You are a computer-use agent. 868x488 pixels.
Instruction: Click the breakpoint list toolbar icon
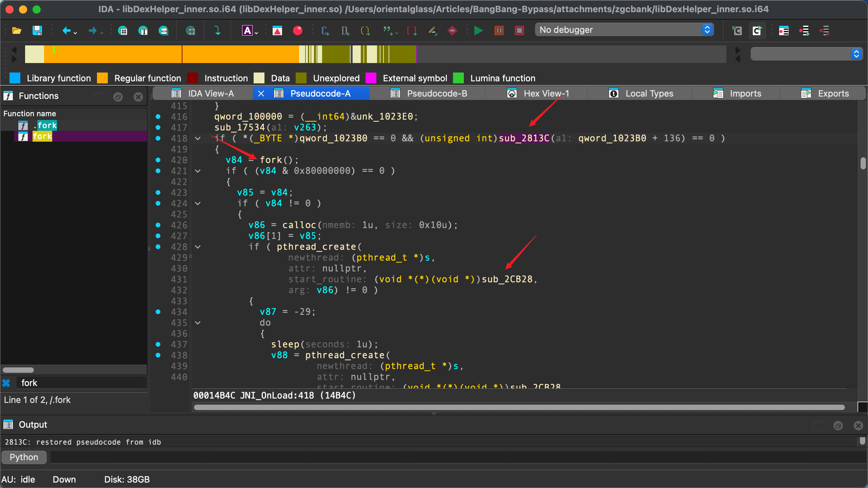coord(784,30)
